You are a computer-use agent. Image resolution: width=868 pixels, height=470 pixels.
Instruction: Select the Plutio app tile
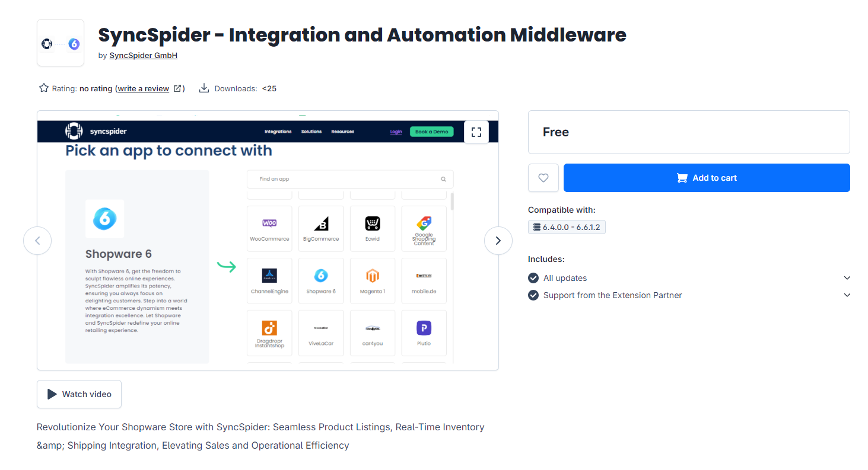pos(424,333)
